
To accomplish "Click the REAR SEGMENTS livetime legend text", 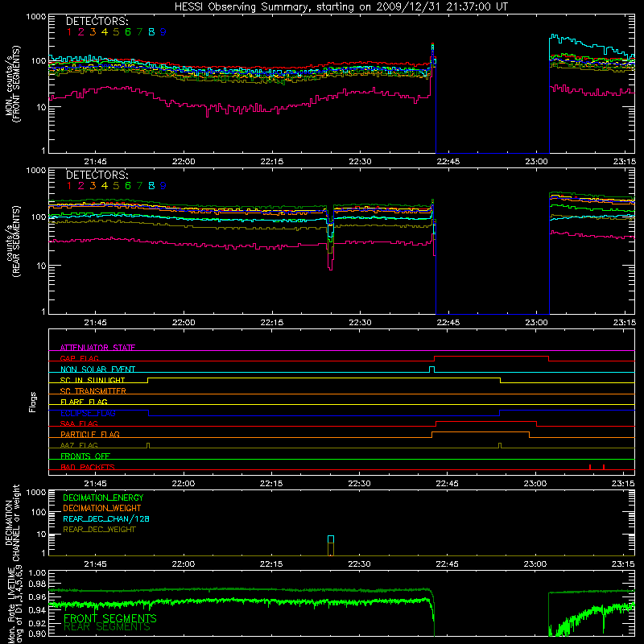I will (x=107, y=627).
